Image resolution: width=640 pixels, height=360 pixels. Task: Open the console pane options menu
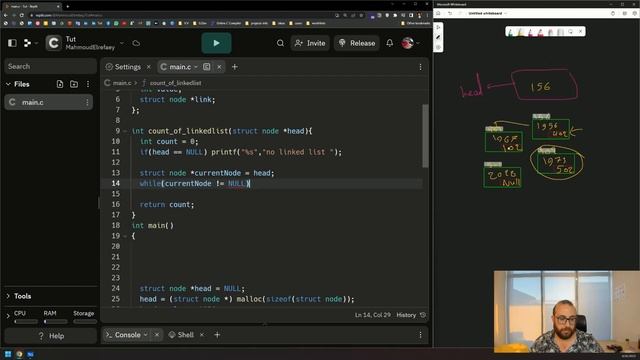point(420,335)
